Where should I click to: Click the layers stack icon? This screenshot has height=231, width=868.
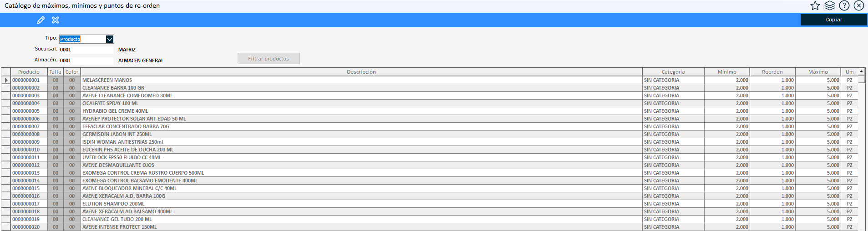[x=830, y=5]
